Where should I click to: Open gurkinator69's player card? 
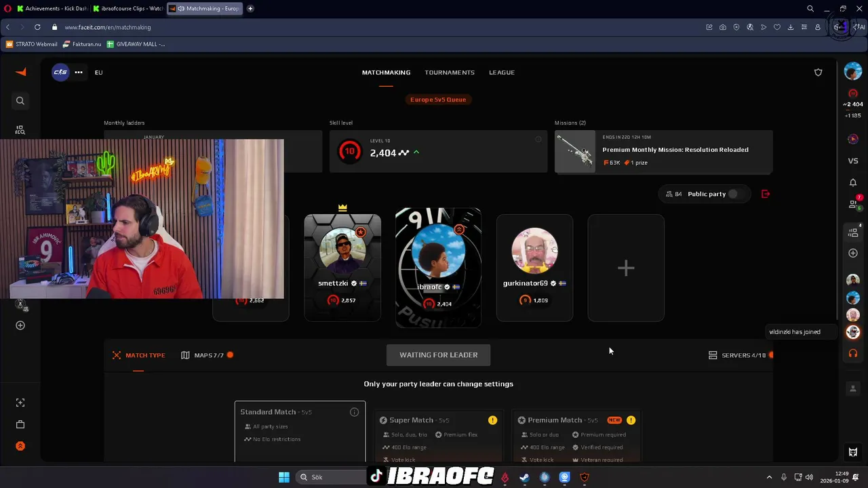[x=534, y=268]
